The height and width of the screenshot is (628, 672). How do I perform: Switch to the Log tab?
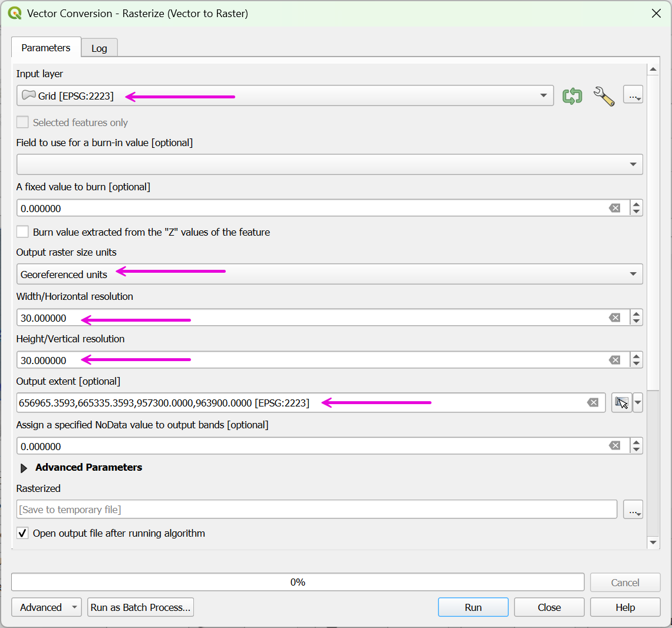coord(99,48)
